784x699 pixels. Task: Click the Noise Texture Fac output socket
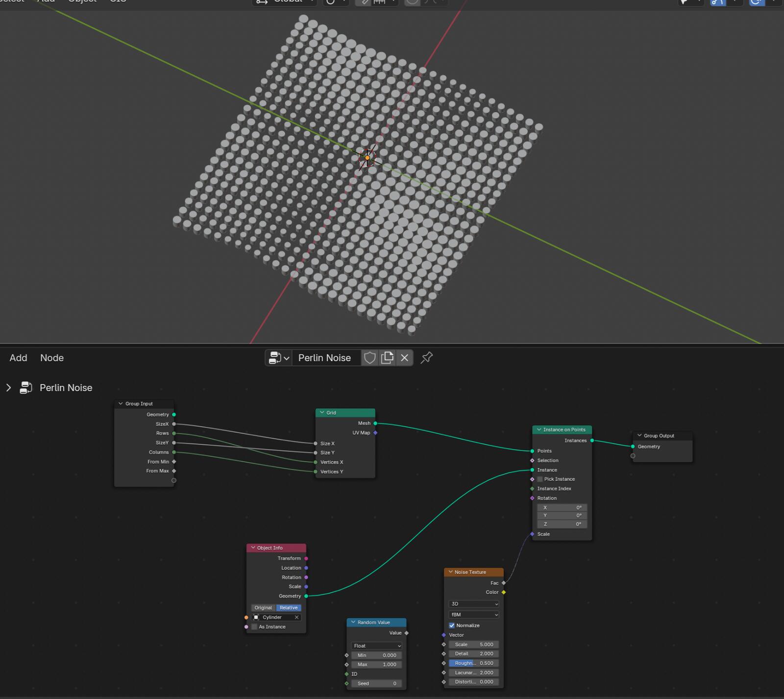pyautogui.click(x=504, y=583)
